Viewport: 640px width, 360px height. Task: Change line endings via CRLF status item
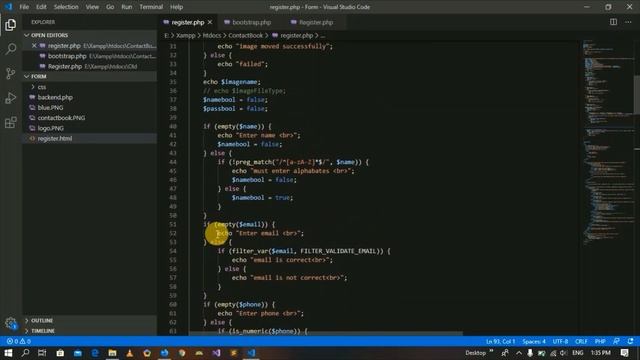point(581,341)
